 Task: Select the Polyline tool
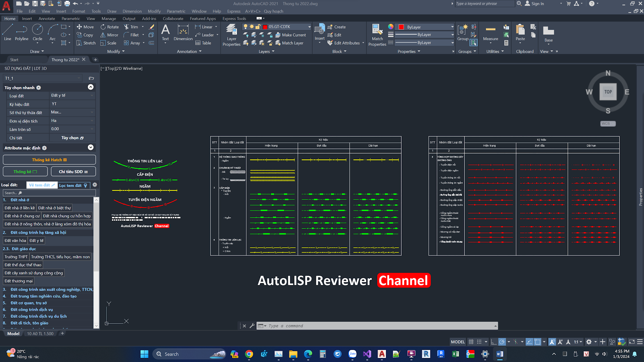tap(22, 32)
